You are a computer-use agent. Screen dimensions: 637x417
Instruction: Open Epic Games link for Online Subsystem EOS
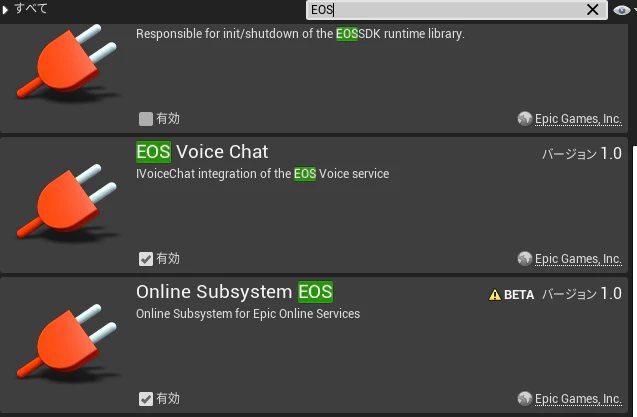[x=578, y=399]
